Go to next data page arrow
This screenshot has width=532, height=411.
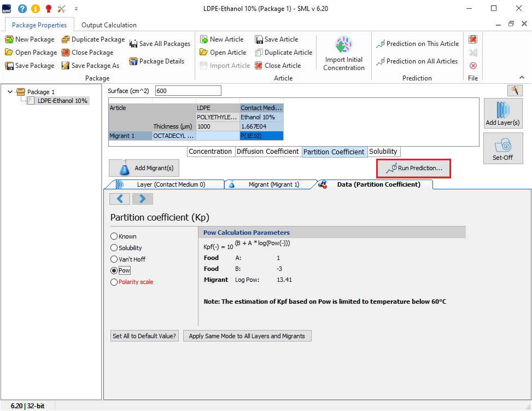142,199
